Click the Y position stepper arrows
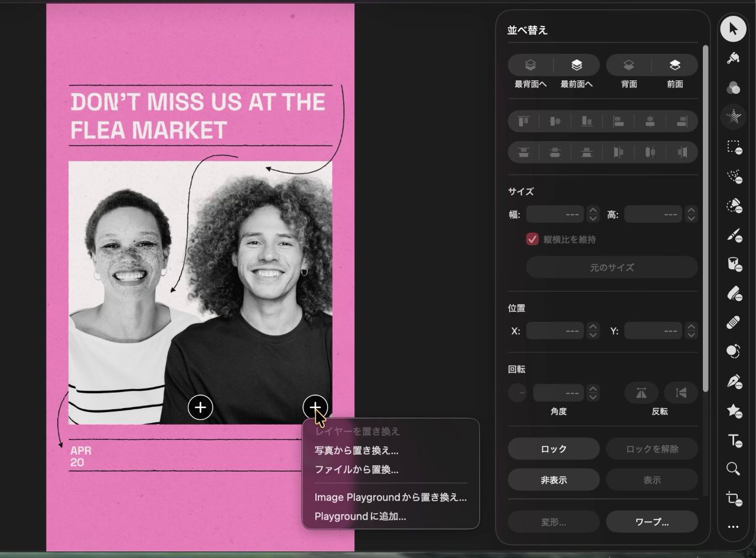Viewport: 756px width, 558px height. coord(691,331)
